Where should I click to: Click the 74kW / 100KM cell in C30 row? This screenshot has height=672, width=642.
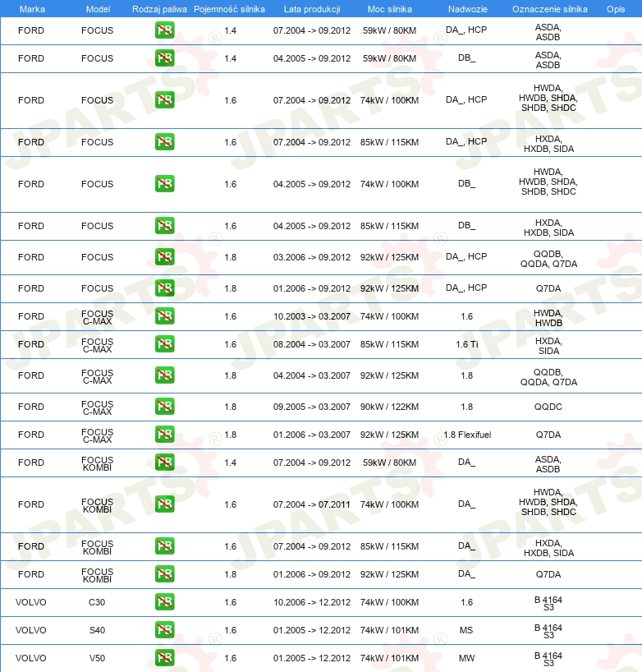click(x=389, y=602)
